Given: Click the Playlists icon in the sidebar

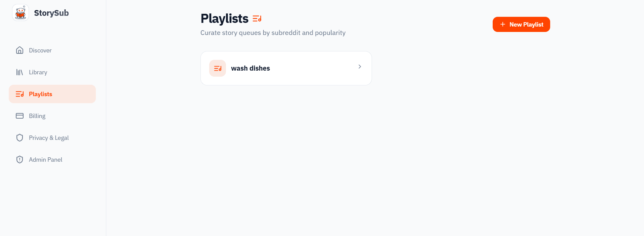Looking at the screenshot, I should pos(20,94).
